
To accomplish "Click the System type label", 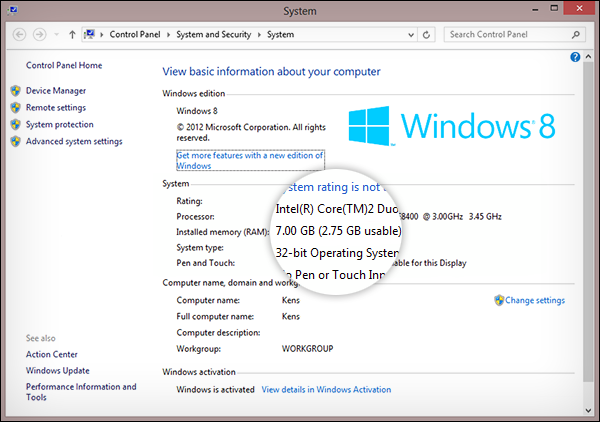I will tap(200, 248).
